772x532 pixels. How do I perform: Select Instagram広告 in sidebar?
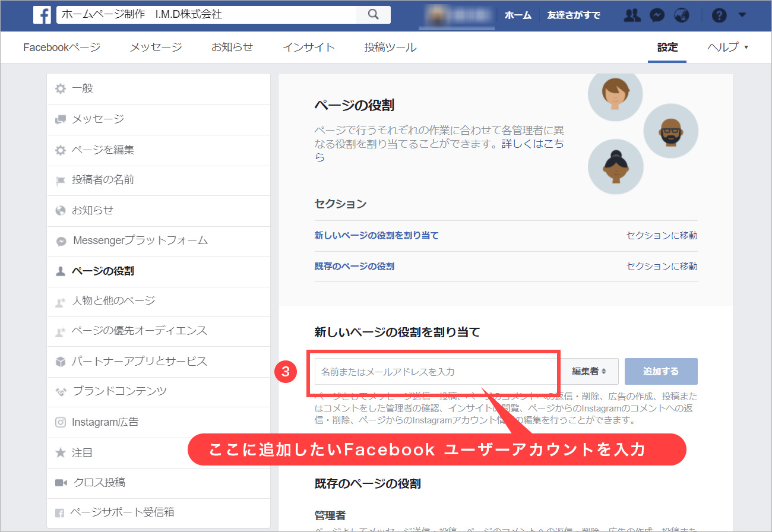[x=159, y=423]
